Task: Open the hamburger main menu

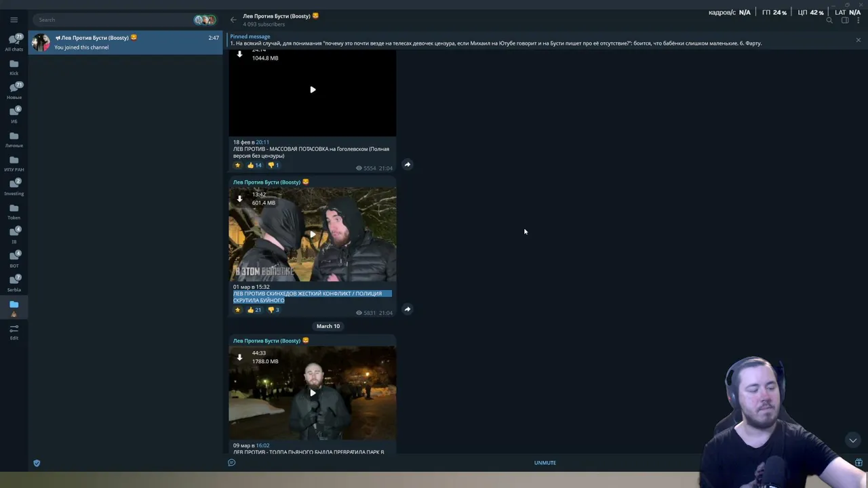Action: tap(14, 20)
